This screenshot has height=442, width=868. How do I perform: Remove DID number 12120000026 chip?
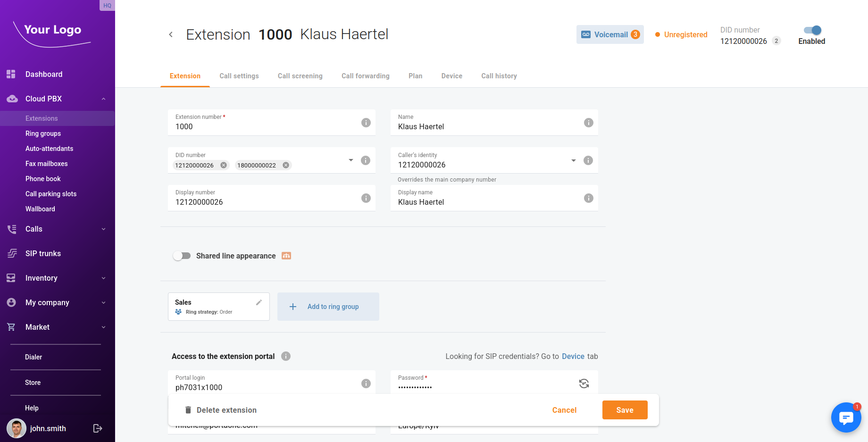tap(224, 165)
